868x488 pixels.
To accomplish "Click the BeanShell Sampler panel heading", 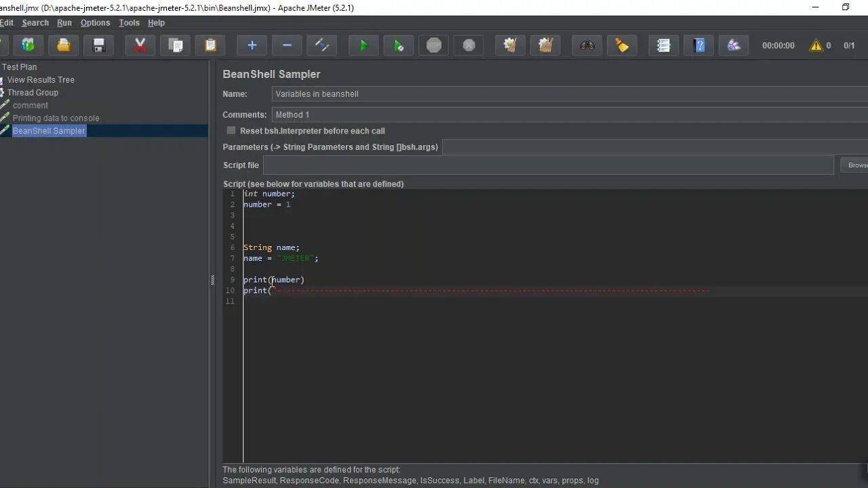I will tap(271, 75).
